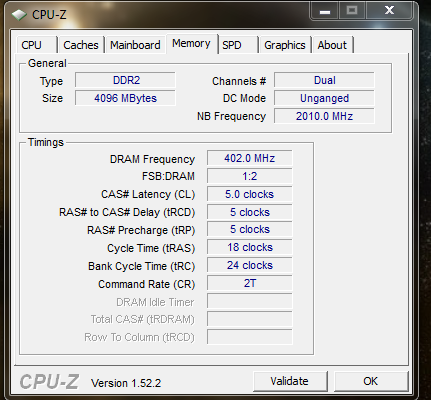The image size is (431, 400).
Task: Minimize the CPU-Z window
Action: coord(325,11)
